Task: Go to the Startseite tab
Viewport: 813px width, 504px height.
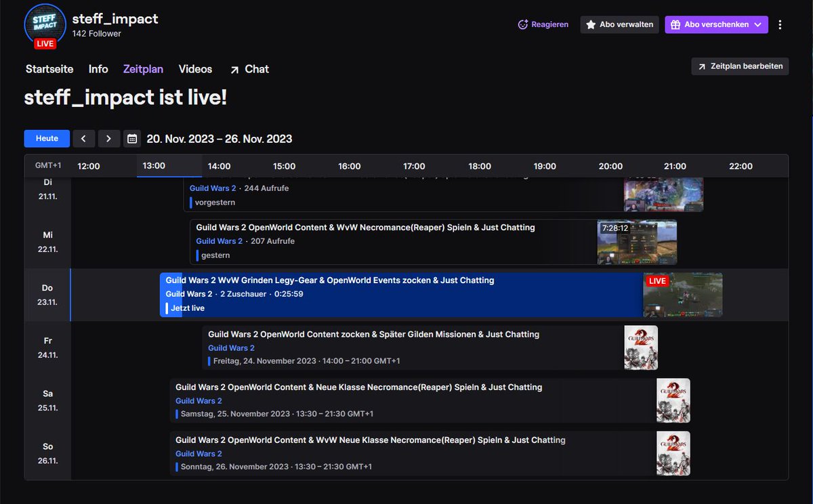Action: pyautogui.click(x=49, y=69)
